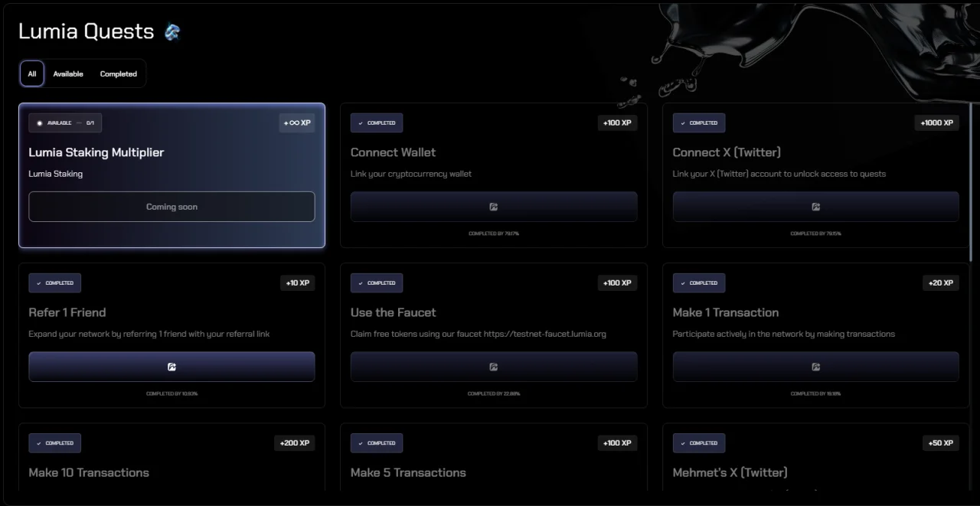Image resolution: width=980 pixels, height=506 pixels.
Task: Click the Completed badge on Connect X (Twitter) card
Action: pyautogui.click(x=699, y=122)
